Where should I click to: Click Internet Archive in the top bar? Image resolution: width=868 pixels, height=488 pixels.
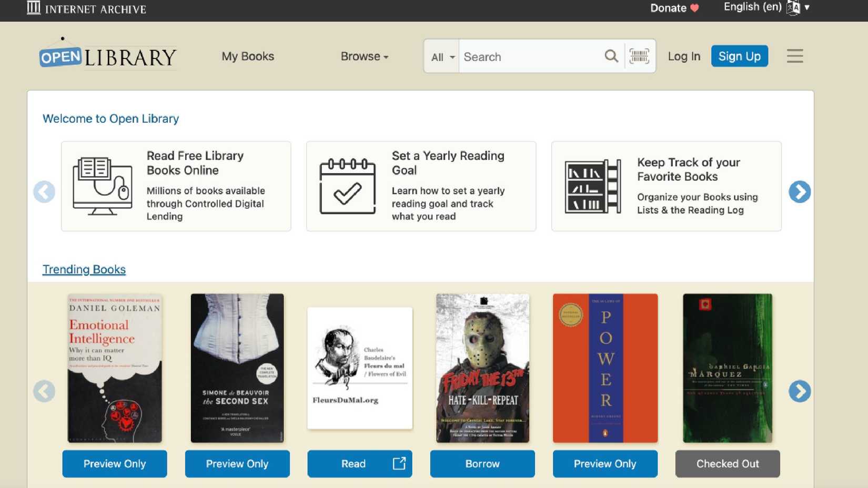[x=95, y=8]
